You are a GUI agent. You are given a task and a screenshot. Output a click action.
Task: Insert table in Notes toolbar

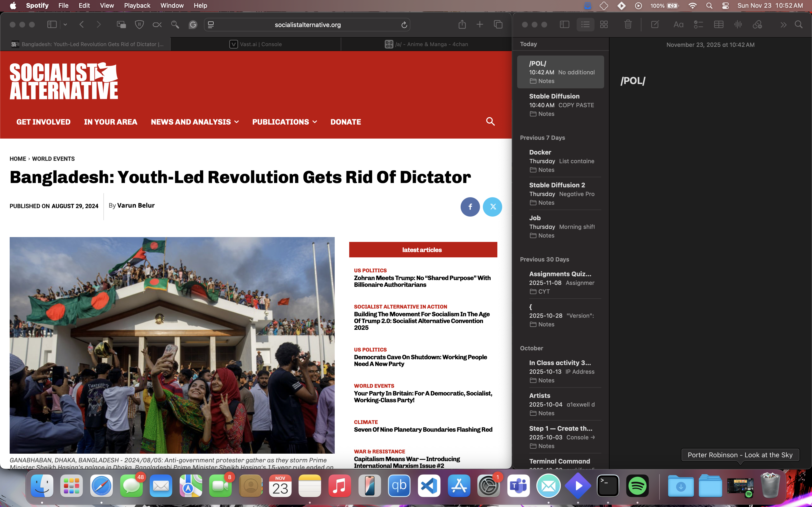[718, 24]
